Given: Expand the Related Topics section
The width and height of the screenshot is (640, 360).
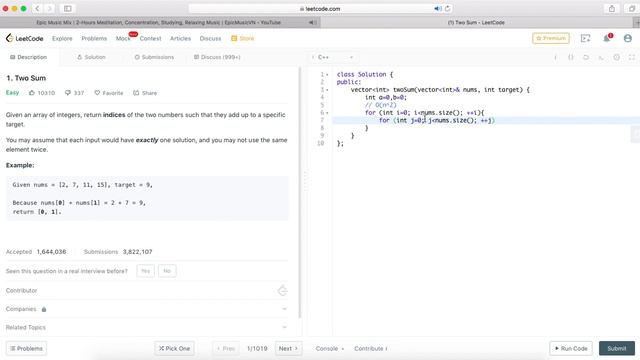Looking at the screenshot, I should point(284,327).
